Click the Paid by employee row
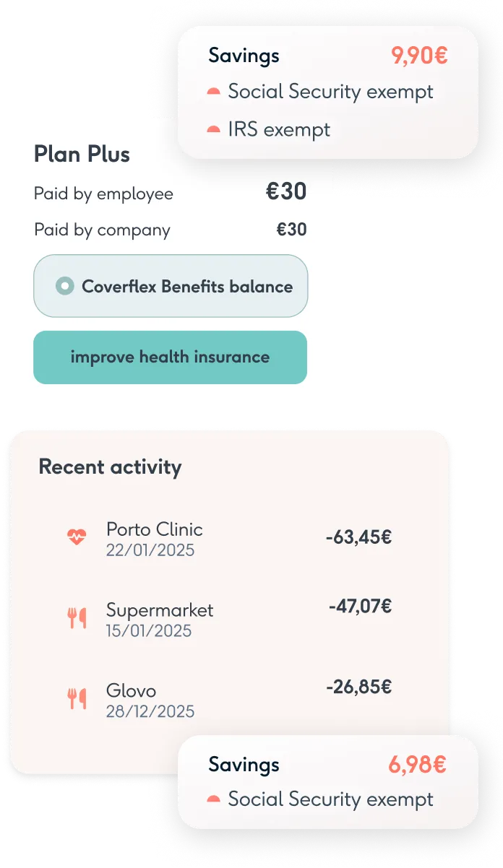Screen dimensions: 503x868 [170, 193]
